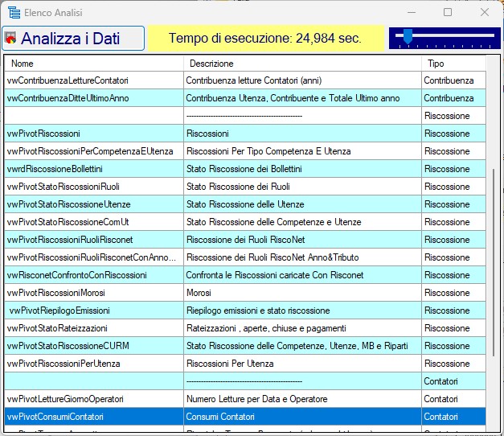The image size is (504, 436).
Task: Click the execution time yellow label
Action: point(264,39)
